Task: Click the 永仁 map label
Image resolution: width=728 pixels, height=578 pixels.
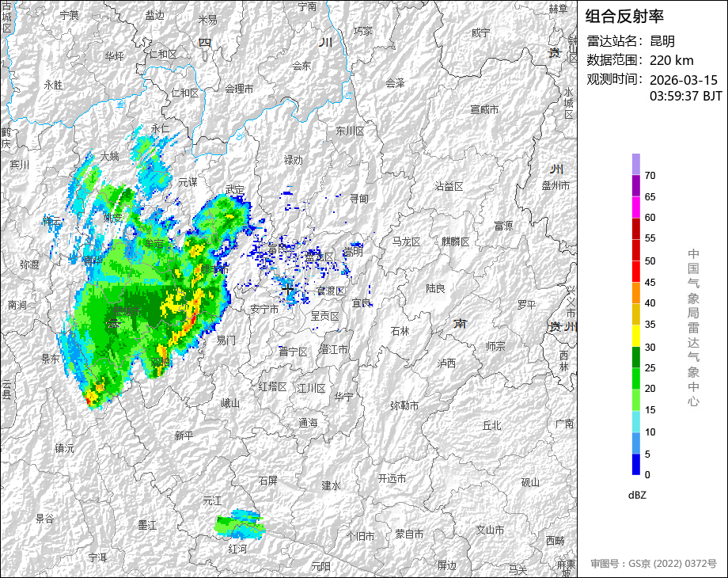Action: (x=160, y=129)
